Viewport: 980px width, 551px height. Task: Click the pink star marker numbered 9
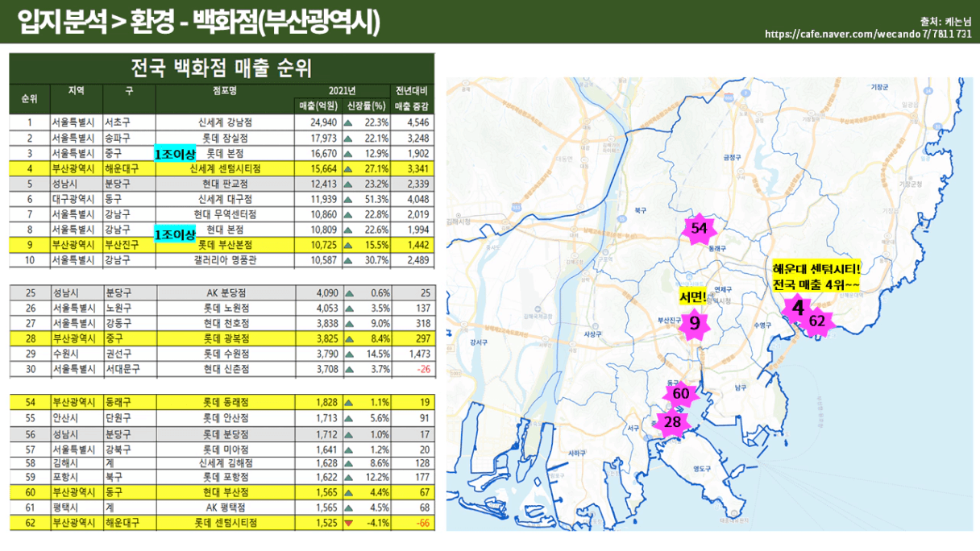693,324
